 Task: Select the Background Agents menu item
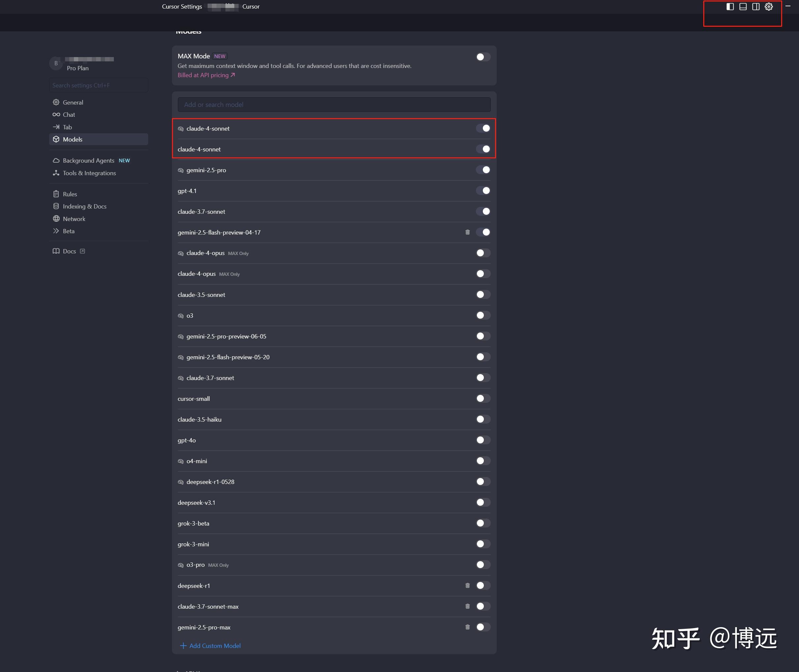click(88, 160)
